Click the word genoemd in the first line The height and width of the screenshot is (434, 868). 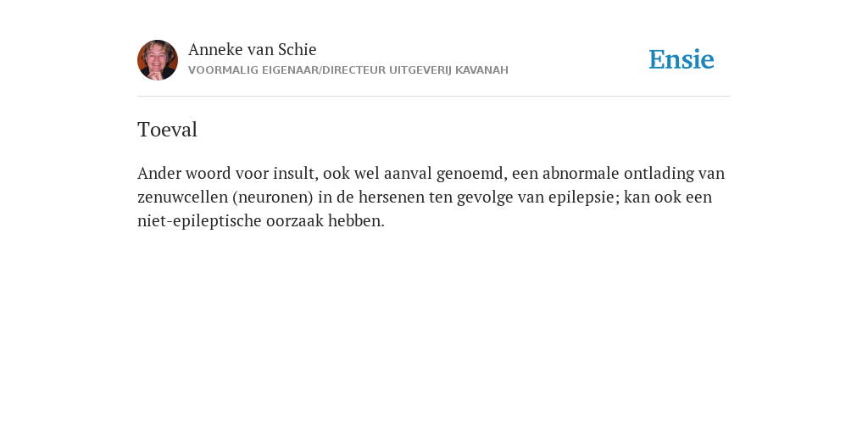coord(471,174)
